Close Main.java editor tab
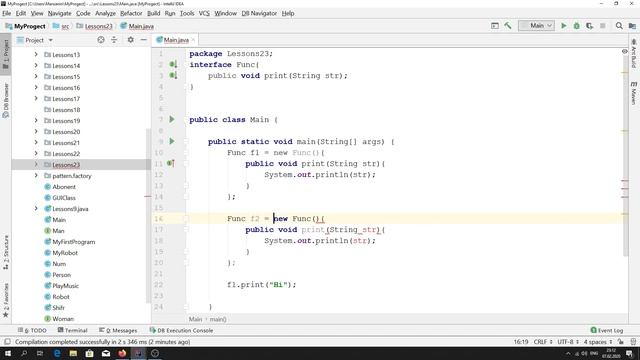Viewport: 640px width, 360px height. pyautogui.click(x=193, y=40)
